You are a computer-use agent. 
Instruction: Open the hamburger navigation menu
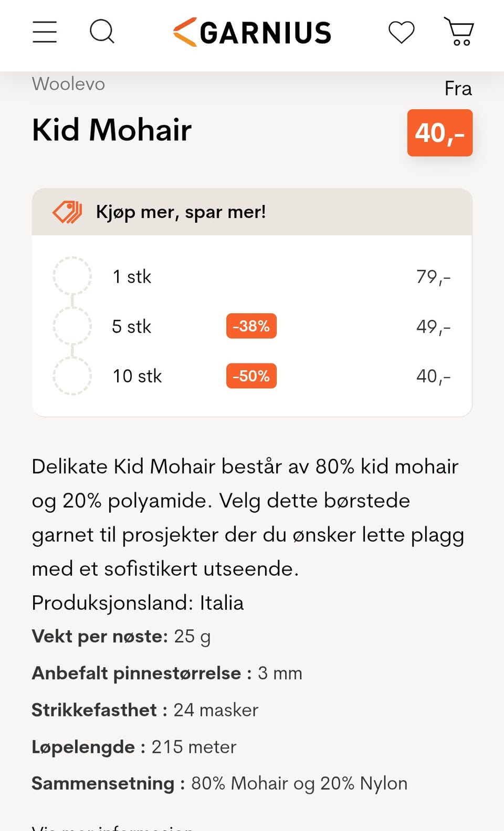pos(45,32)
